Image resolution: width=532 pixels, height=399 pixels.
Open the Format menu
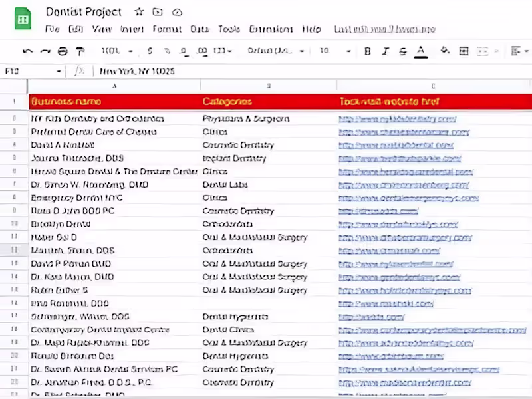[167, 29]
